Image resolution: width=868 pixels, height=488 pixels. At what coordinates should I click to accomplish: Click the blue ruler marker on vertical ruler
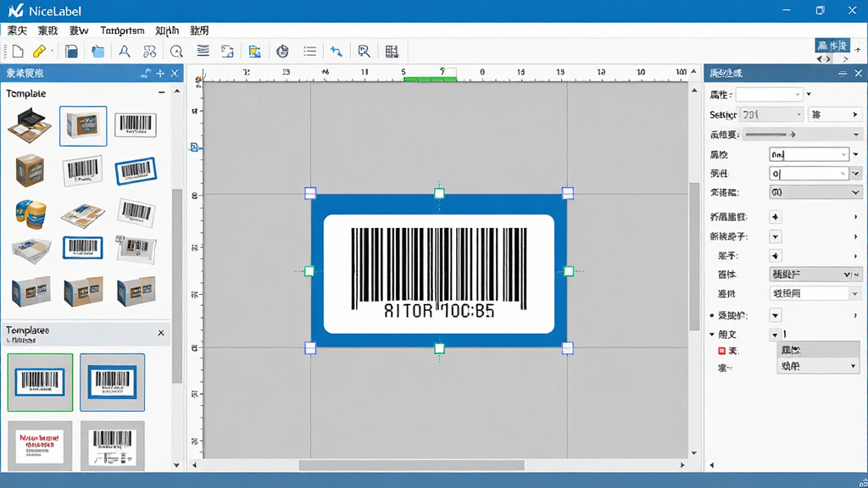coord(194,147)
